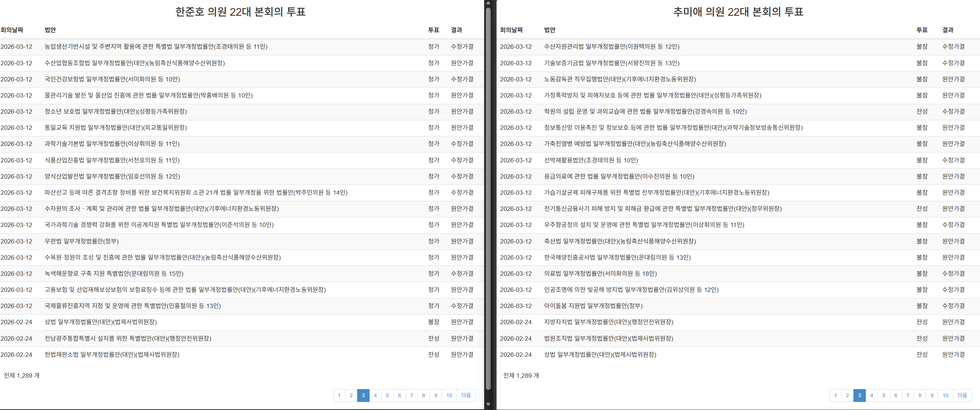The image size is (980, 410).
Task: Click '법안' column header in 한준호 table
Action: click(x=50, y=30)
